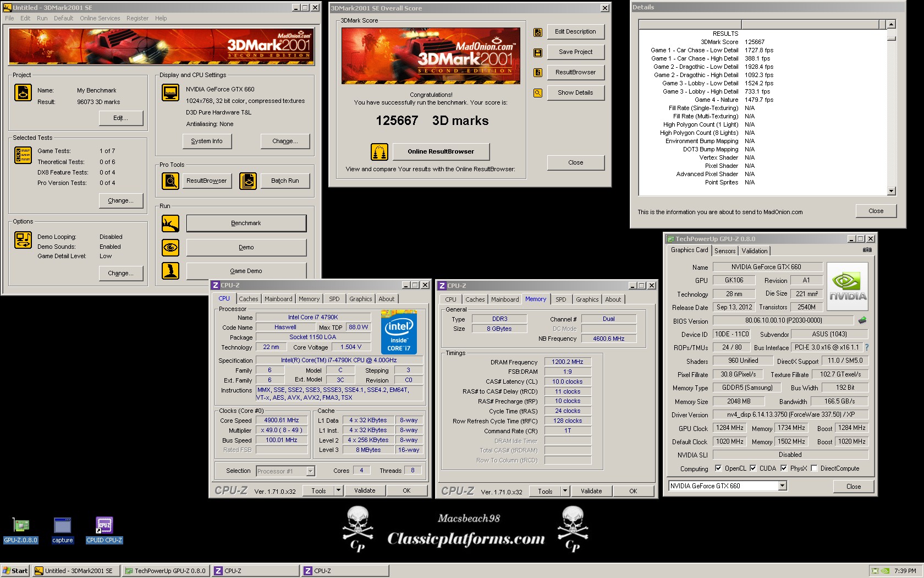
Task: Click the Benchmark button
Action: pos(246,223)
